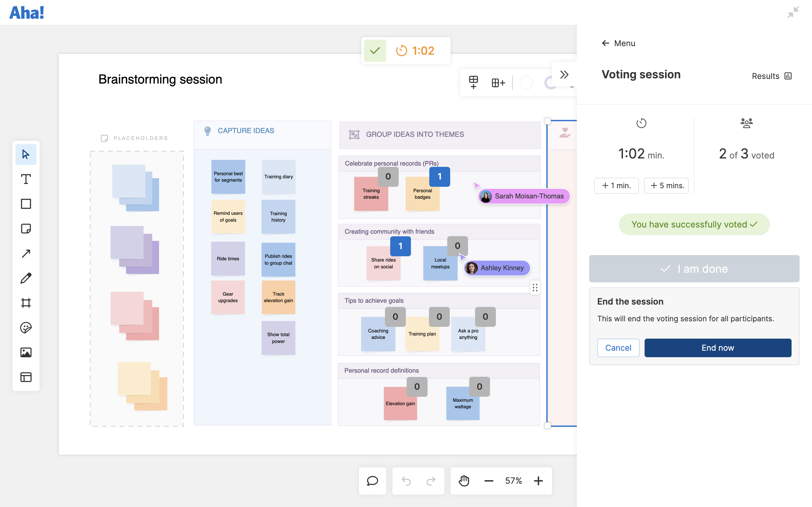Open comments via the speech bubble icon
The image size is (812, 507).
coord(372,481)
